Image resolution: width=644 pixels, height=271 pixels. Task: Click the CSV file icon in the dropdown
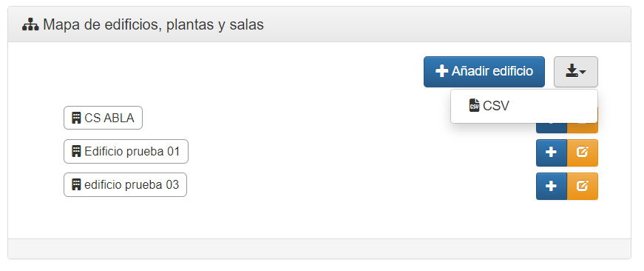coord(475,105)
